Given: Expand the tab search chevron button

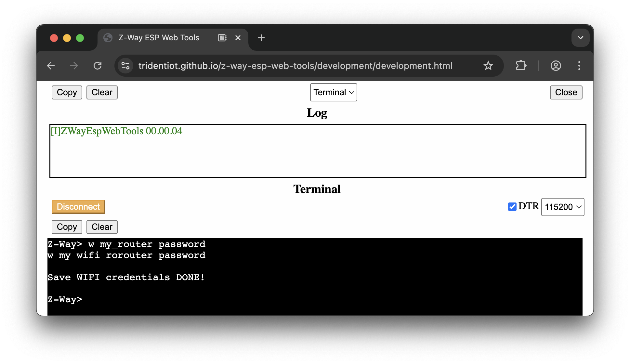Looking at the screenshot, I should (580, 38).
